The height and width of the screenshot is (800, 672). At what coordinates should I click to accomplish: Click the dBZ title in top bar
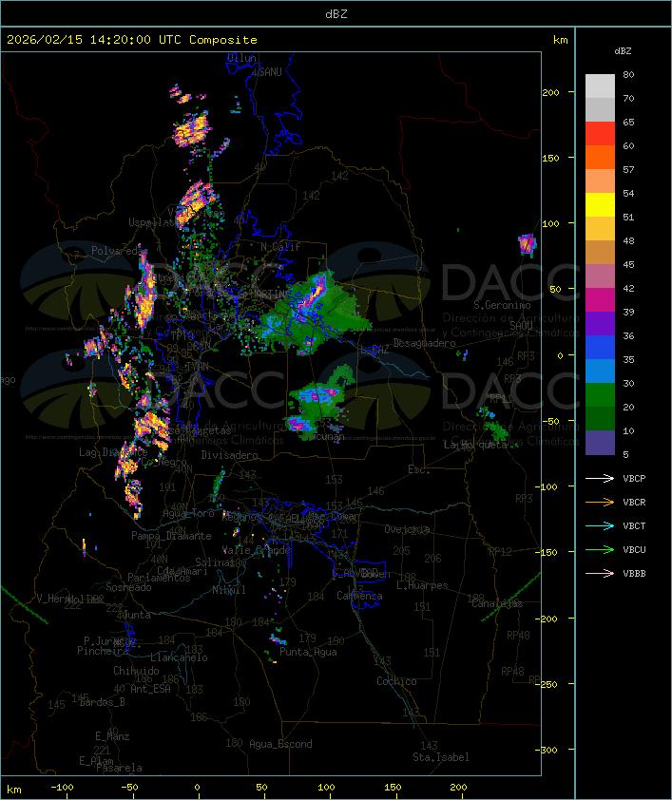tap(336, 14)
